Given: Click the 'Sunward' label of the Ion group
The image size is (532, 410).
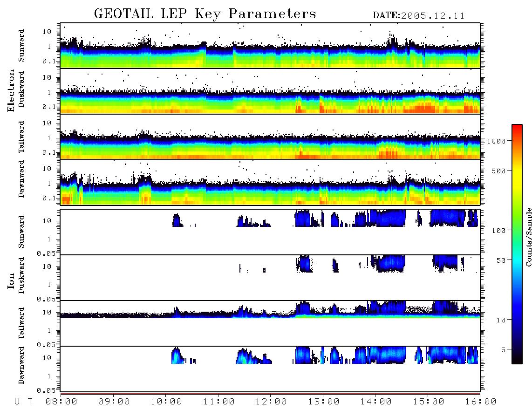Looking at the screenshot, I should tap(21, 232).
